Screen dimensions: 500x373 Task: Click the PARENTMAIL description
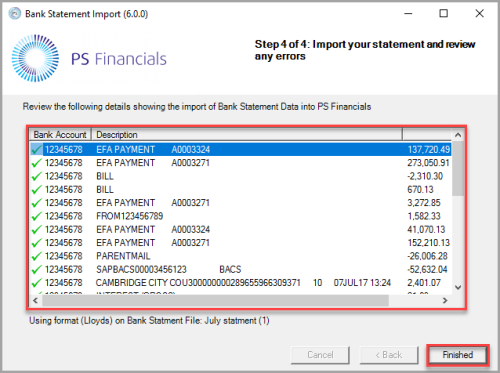click(123, 256)
